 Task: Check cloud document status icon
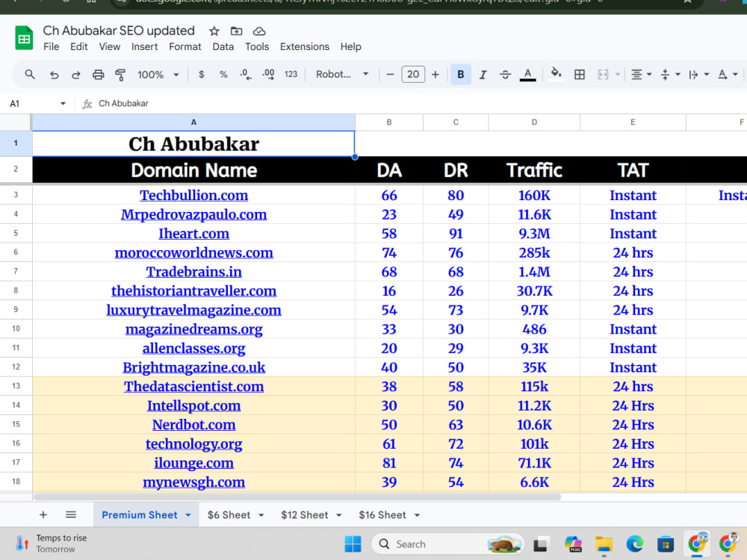(x=258, y=31)
